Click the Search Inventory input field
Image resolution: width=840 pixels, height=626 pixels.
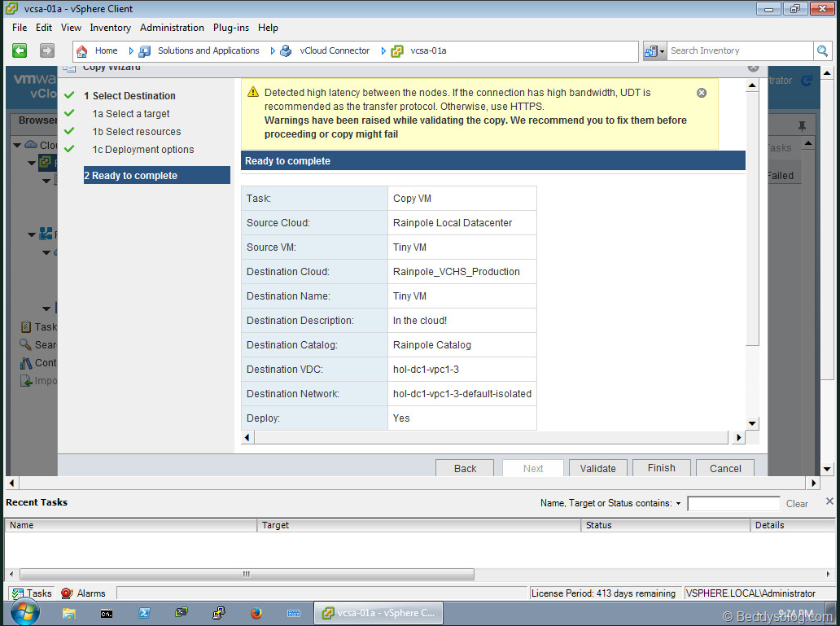coord(739,51)
